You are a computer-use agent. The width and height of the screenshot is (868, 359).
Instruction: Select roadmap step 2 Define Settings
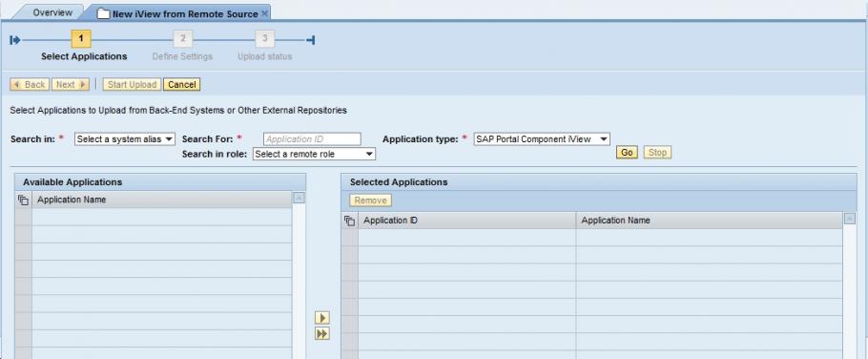(x=183, y=39)
